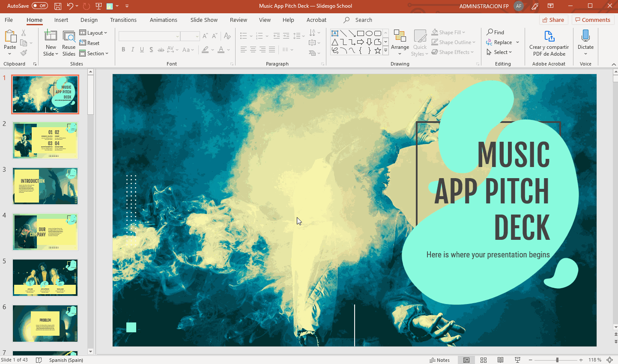
Task: Open the Arrange tool in the Drawing group
Action: pos(400,42)
